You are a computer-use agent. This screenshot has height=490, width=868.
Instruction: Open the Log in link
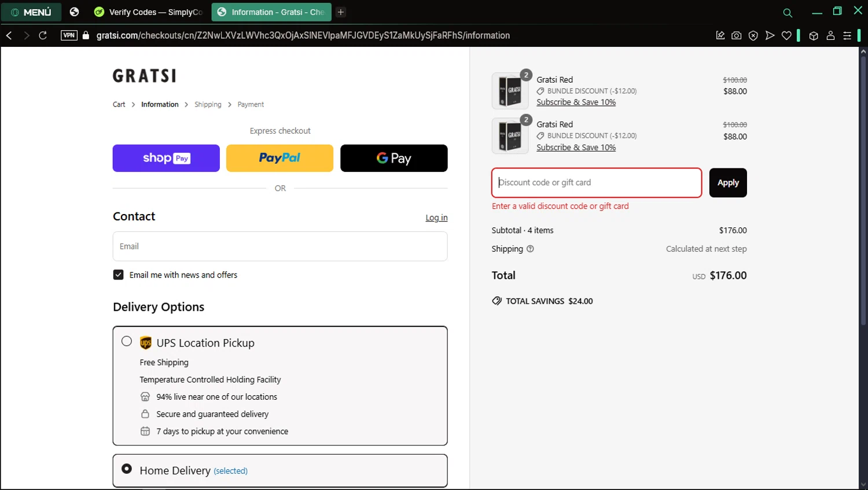pos(436,218)
